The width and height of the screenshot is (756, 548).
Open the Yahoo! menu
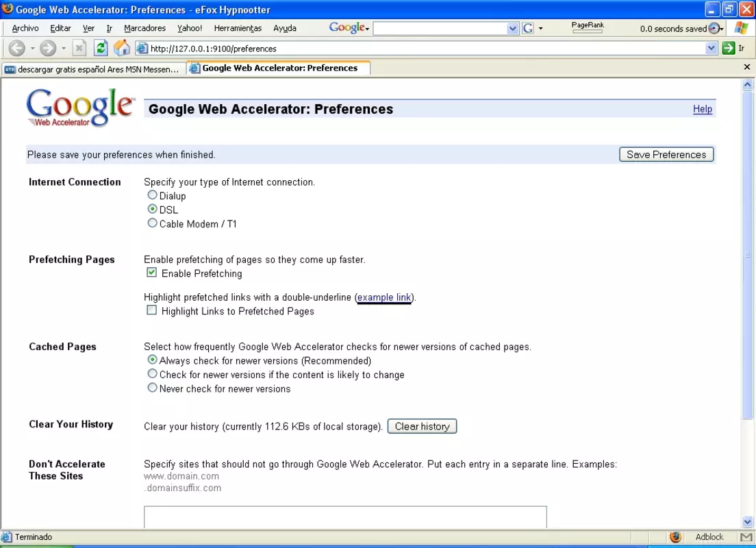click(x=190, y=29)
